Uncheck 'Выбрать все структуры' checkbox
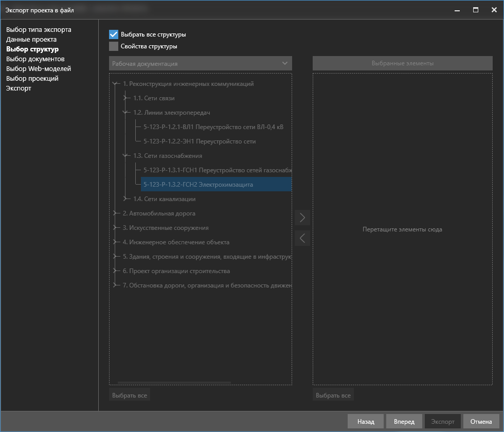 pos(114,34)
